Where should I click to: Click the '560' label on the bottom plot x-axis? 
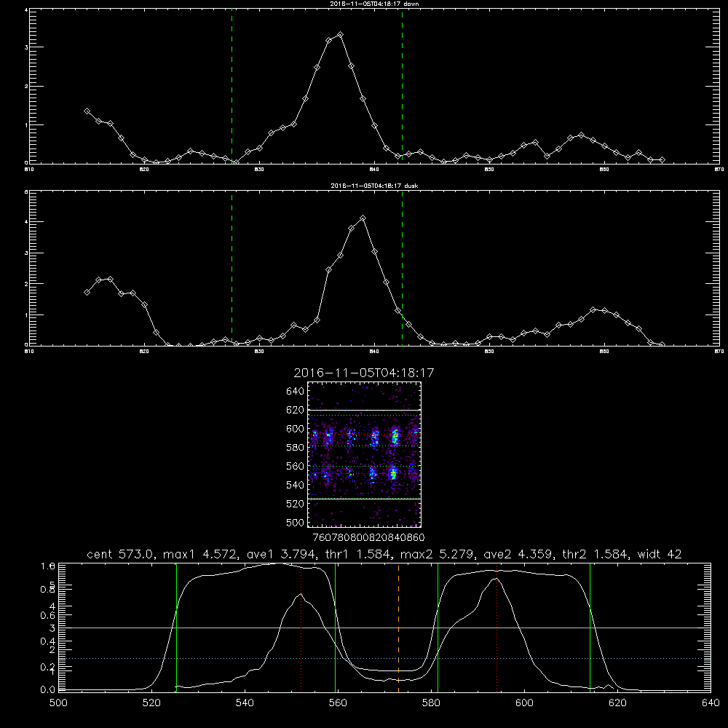[338, 703]
